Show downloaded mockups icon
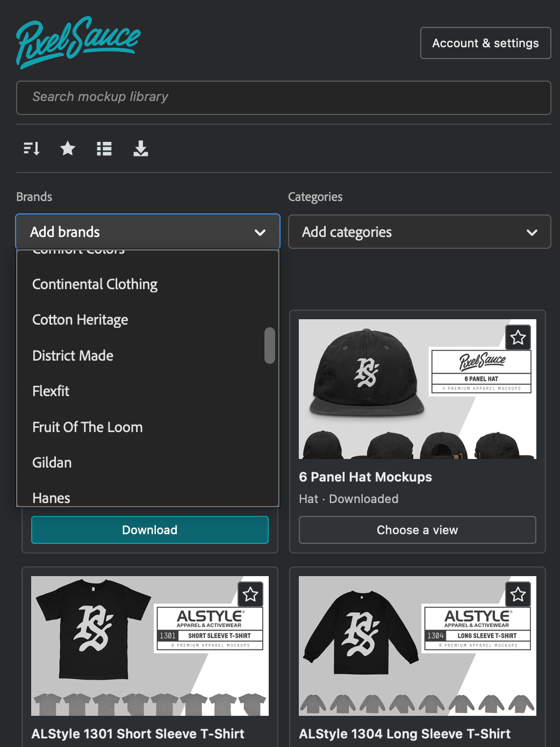Image resolution: width=560 pixels, height=747 pixels. 141,148
